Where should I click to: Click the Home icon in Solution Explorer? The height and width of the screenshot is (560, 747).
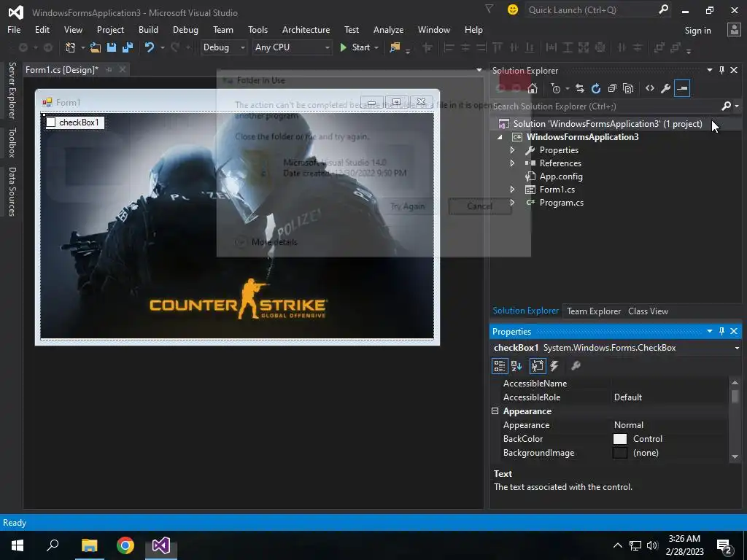(533, 88)
